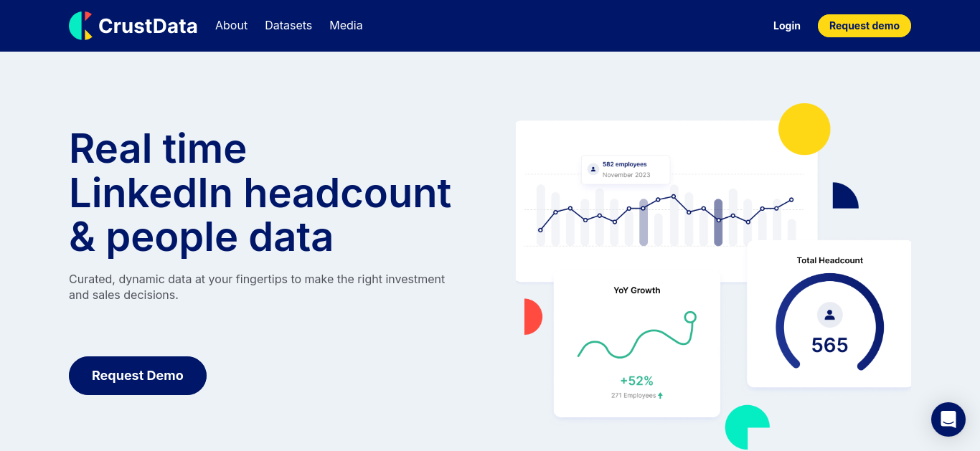Viewport: 980px width, 451px height.
Task: Click the Login link
Action: (786, 26)
